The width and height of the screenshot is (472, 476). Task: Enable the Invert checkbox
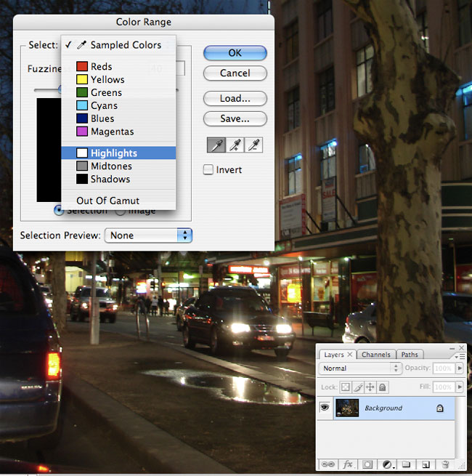coord(209,170)
